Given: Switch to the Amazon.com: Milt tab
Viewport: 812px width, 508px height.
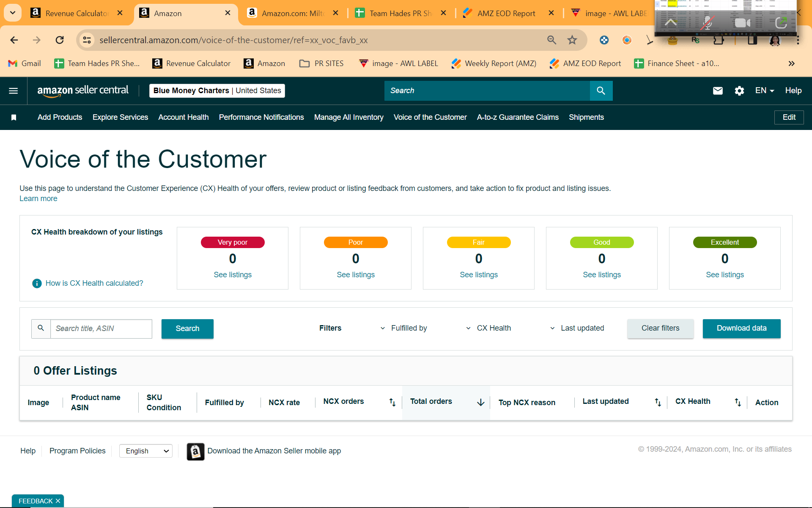Looking at the screenshot, I should (292, 13).
